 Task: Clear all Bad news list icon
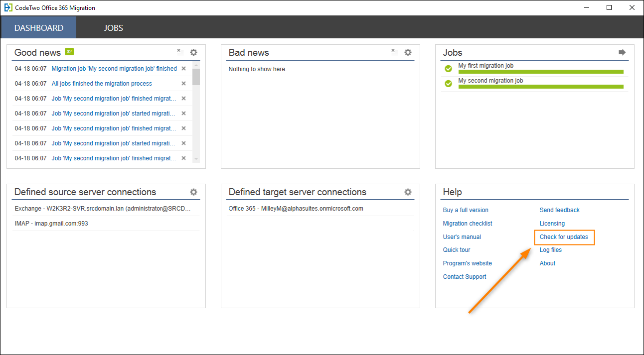[395, 52]
